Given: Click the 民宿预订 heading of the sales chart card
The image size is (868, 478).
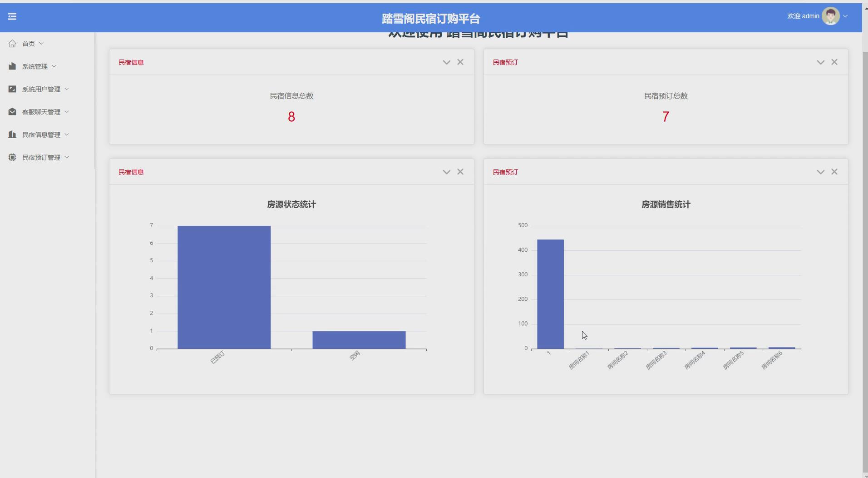Looking at the screenshot, I should pyautogui.click(x=505, y=172).
